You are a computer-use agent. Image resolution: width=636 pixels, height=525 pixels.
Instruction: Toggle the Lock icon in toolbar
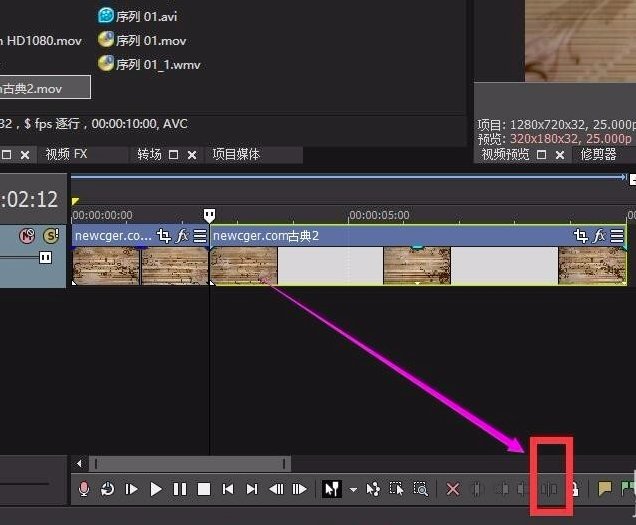coord(574,489)
